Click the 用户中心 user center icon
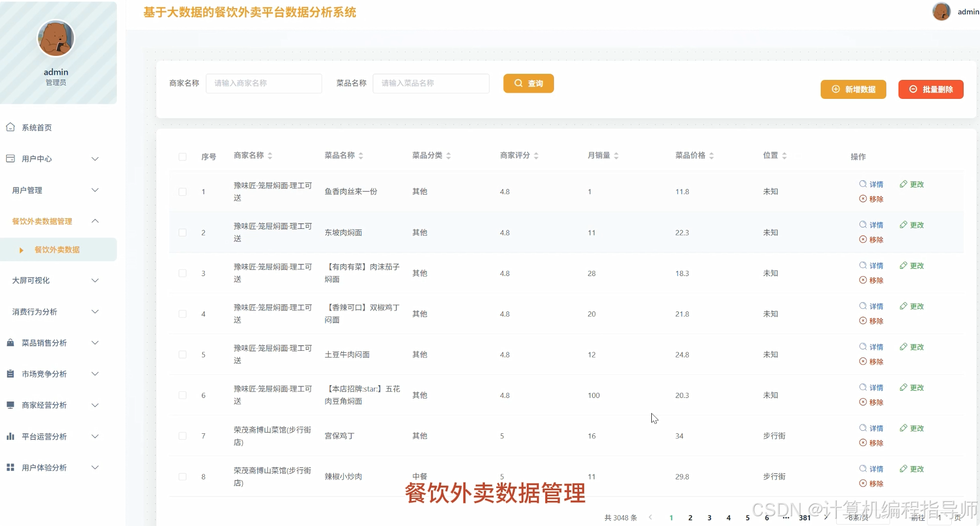Viewport: 980px width, 526px height. click(10, 159)
